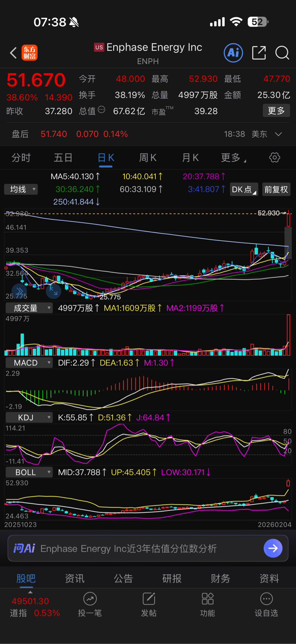This screenshot has width=296, height=644.
Task: Tap the 问Ai logo
Action: 24,548
